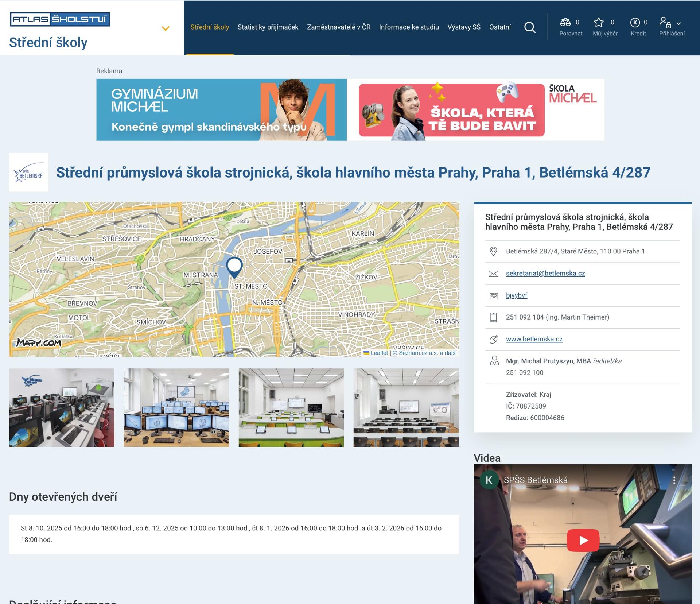This screenshot has height=604, width=700.
Task: Open the Ostatní menu
Action: coord(499,27)
